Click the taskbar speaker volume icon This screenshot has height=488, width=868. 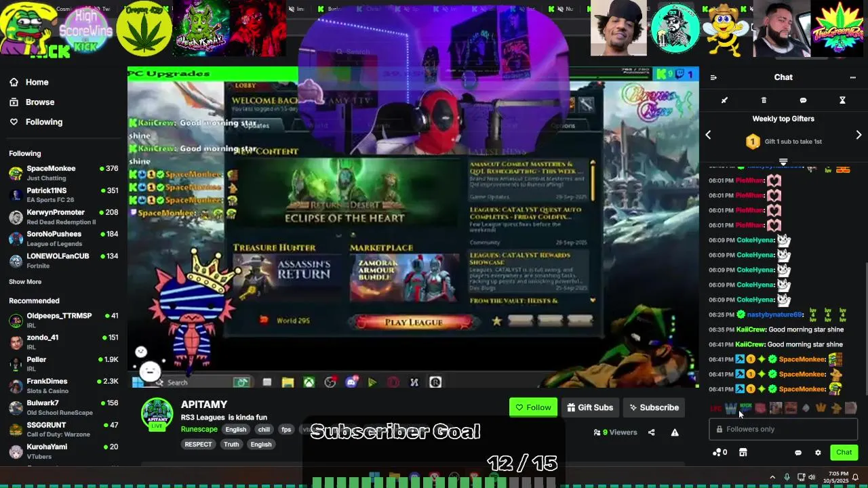click(x=812, y=477)
